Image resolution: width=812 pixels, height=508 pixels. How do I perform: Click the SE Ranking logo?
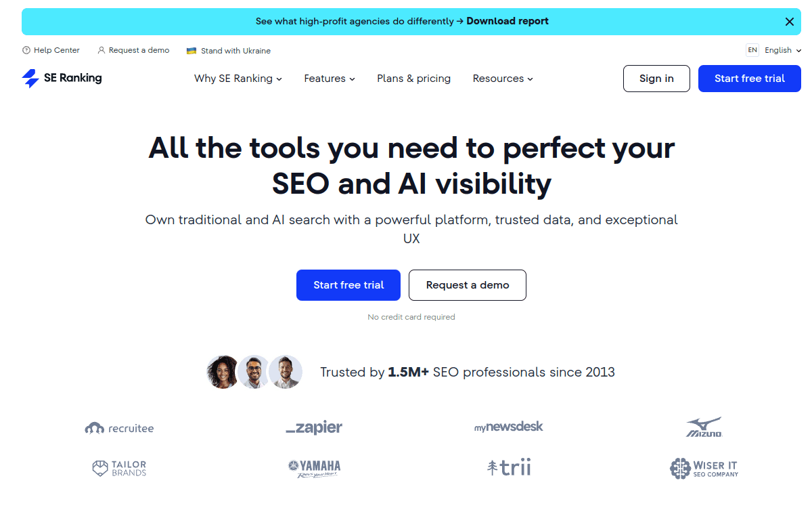62,79
